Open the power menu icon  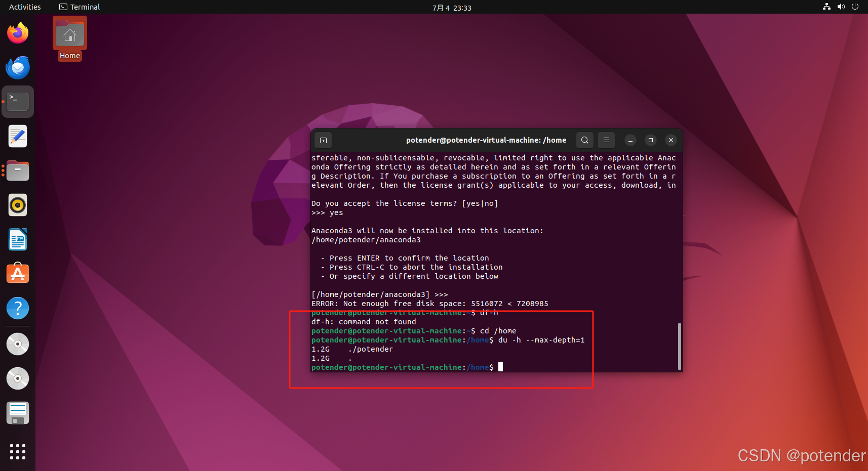855,7
